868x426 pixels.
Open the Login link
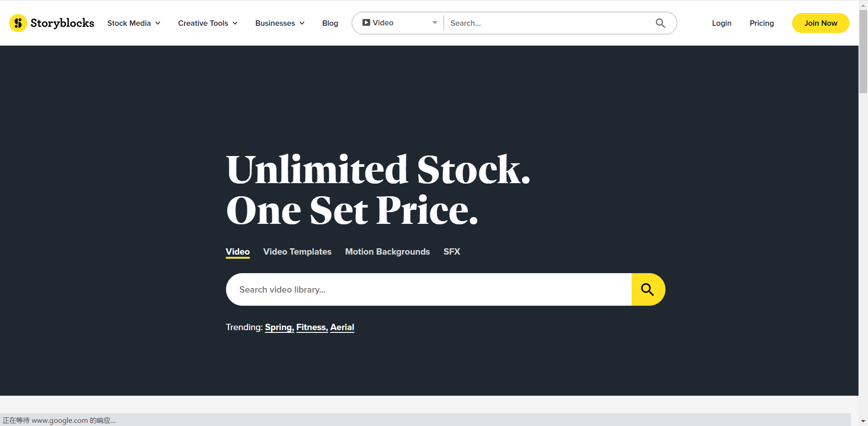722,23
